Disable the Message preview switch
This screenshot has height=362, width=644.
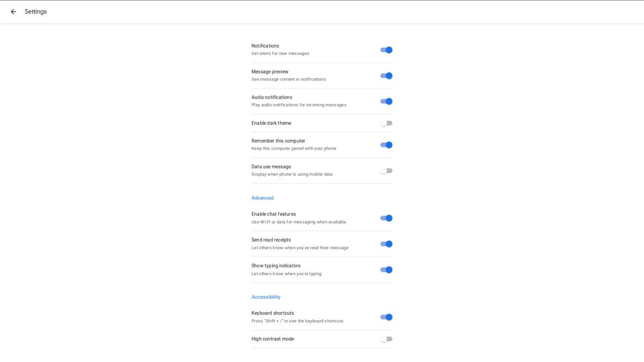click(x=386, y=76)
